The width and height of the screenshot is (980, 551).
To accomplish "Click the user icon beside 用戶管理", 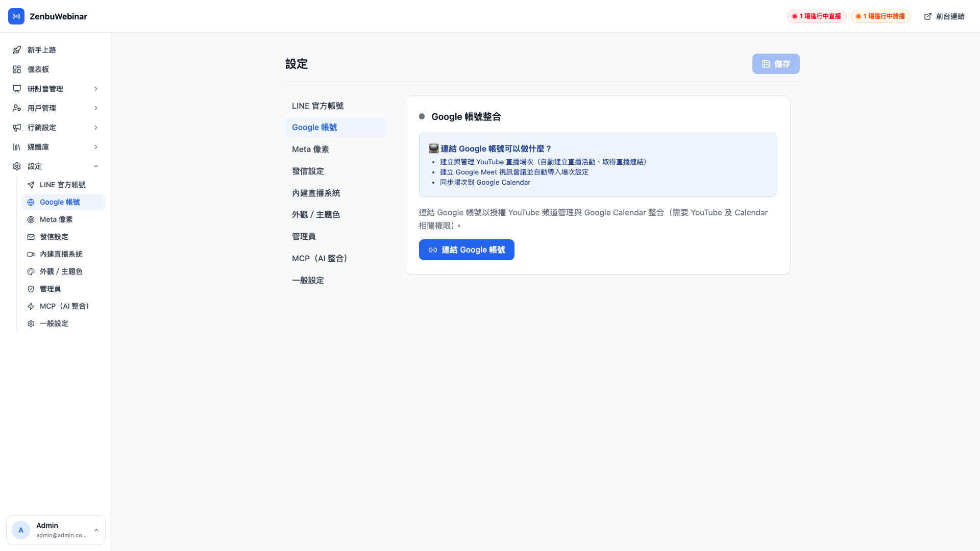I will (17, 108).
